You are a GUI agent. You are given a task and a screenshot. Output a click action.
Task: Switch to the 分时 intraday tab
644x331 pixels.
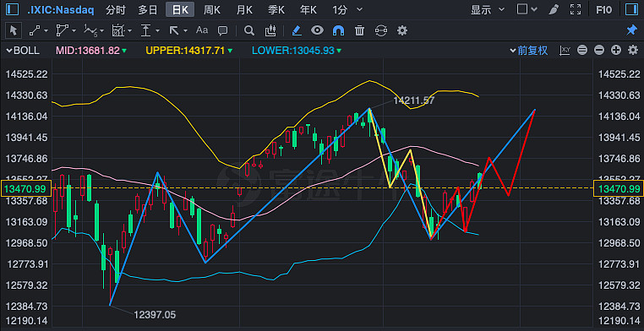tap(116, 10)
